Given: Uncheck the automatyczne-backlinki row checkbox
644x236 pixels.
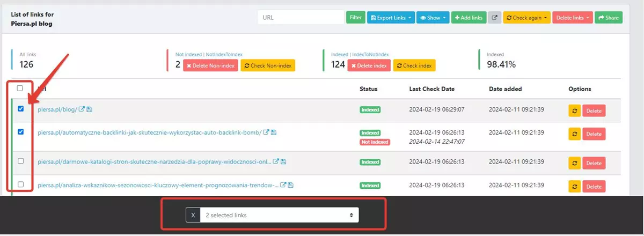Looking at the screenshot, I should pyautogui.click(x=20, y=131).
